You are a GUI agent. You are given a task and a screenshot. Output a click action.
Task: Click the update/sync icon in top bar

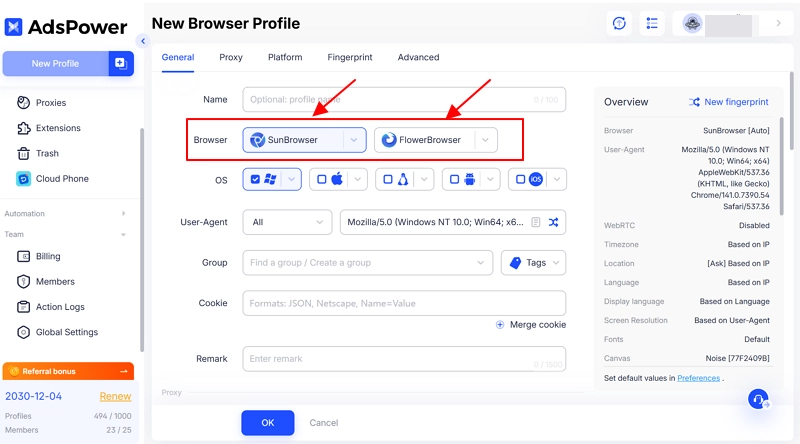(x=619, y=23)
